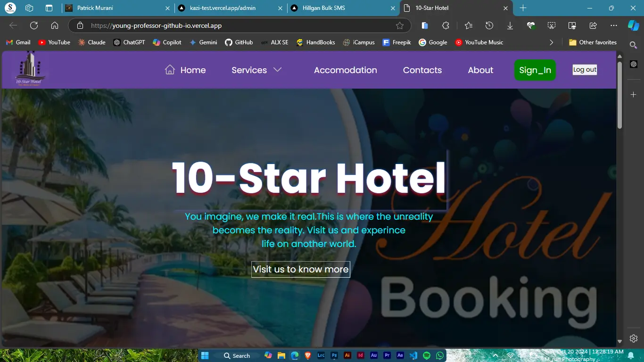Open browser History clock icon
This screenshot has width=644, height=362.
(489, 25)
